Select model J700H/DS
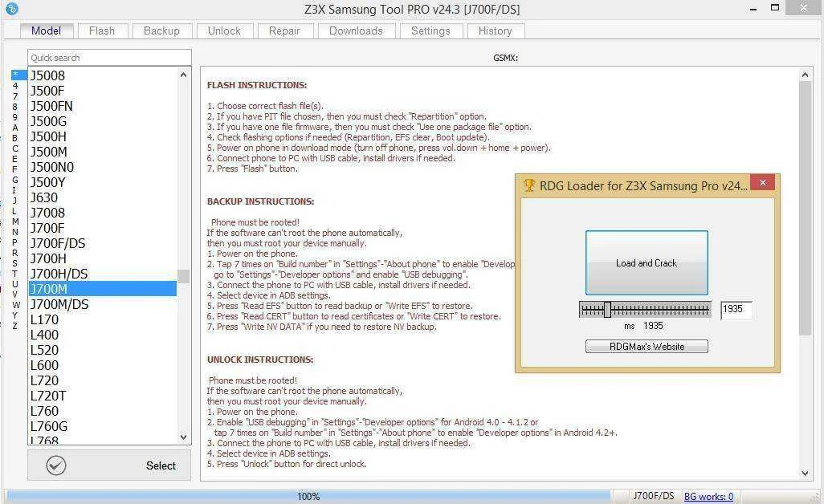 (x=103, y=274)
